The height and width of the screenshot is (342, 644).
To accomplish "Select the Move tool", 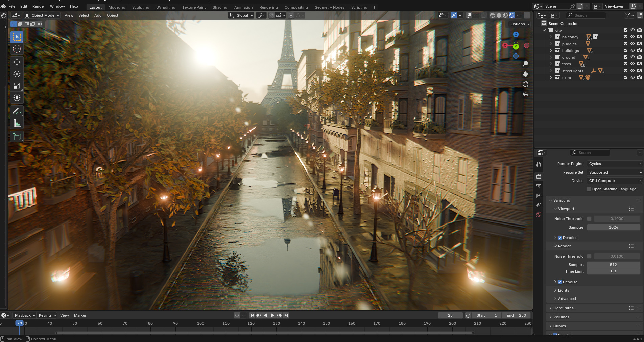I will [17, 62].
